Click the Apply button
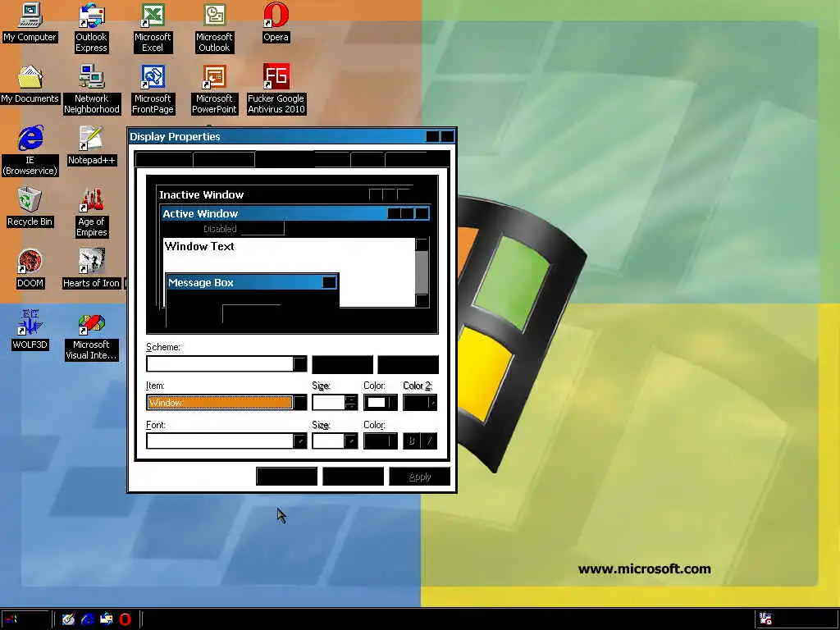The height and width of the screenshot is (630, 840). click(x=419, y=477)
